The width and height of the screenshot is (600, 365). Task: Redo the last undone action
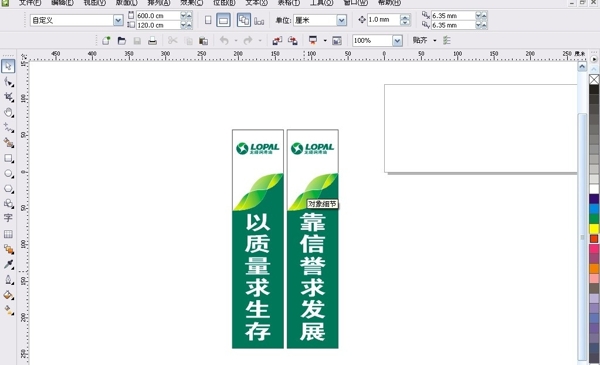click(248, 41)
